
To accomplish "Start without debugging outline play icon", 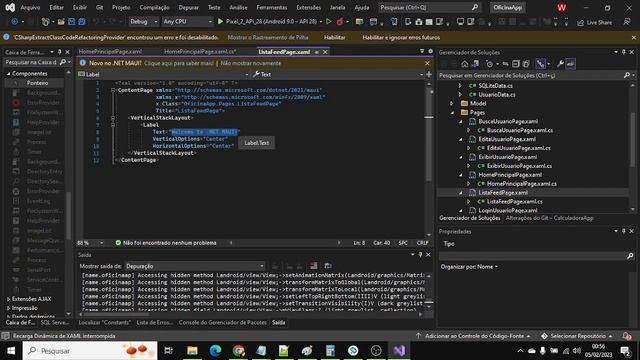I will [x=328, y=22].
